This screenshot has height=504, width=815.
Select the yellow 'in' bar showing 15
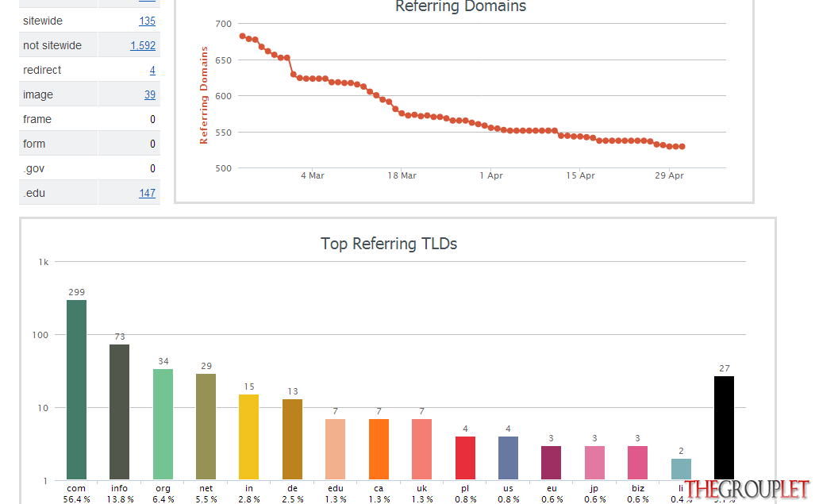tap(249, 437)
